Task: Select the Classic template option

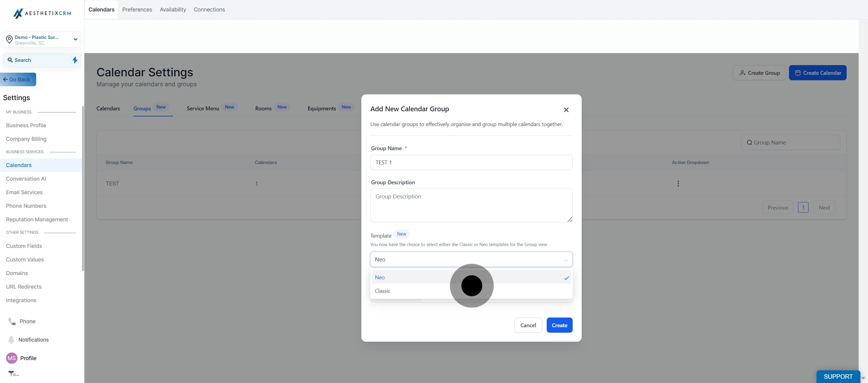Action: tap(382, 291)
